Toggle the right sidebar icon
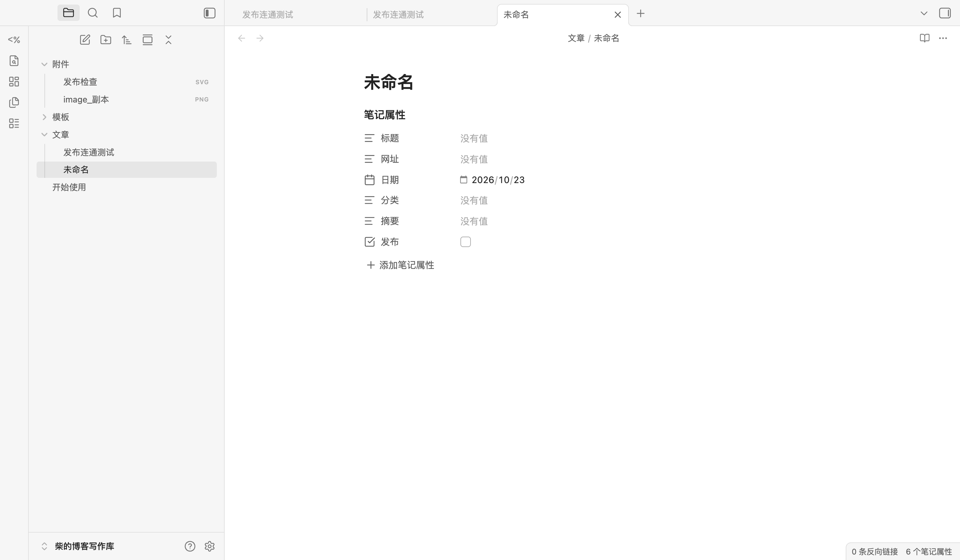 tap(945, 13)
